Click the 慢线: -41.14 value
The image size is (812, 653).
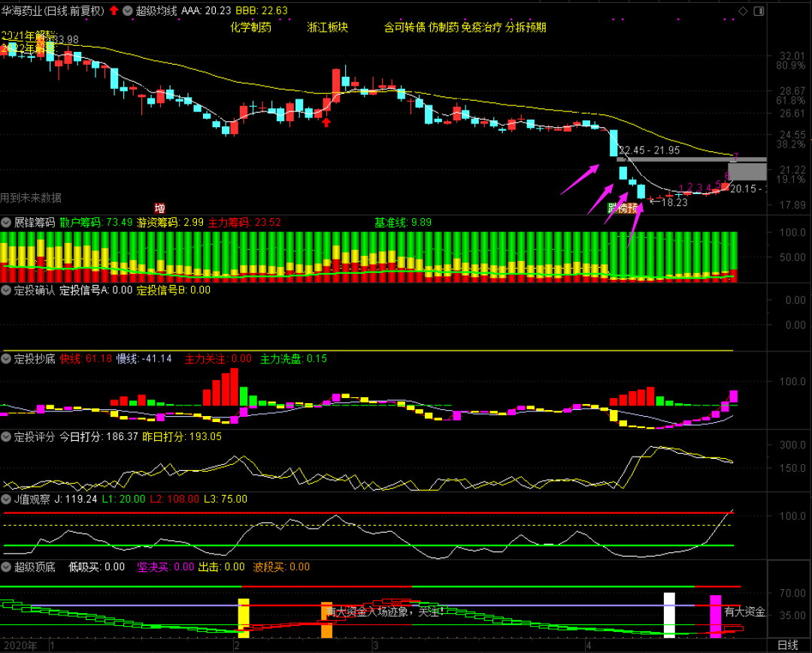coord(144,359)
